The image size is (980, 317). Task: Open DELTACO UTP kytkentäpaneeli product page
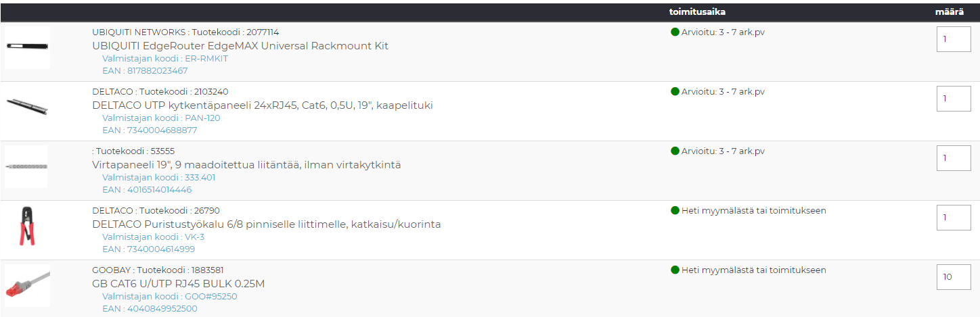(262, 105)
